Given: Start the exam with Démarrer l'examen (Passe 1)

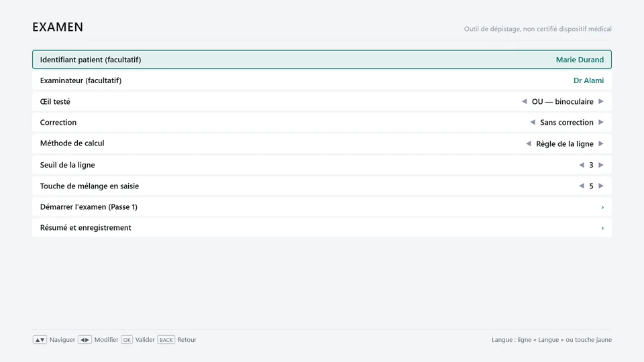Looking at the screenshot, I should point(322,207).
